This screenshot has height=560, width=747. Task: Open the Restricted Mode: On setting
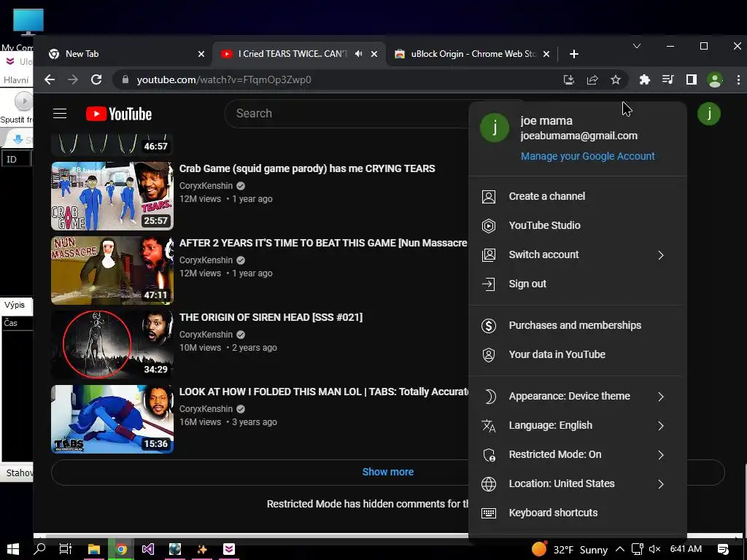point(578,455)
